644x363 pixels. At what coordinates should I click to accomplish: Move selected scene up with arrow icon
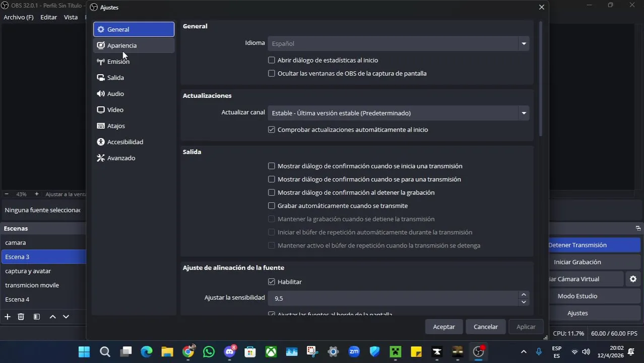(x=52, y=317)
